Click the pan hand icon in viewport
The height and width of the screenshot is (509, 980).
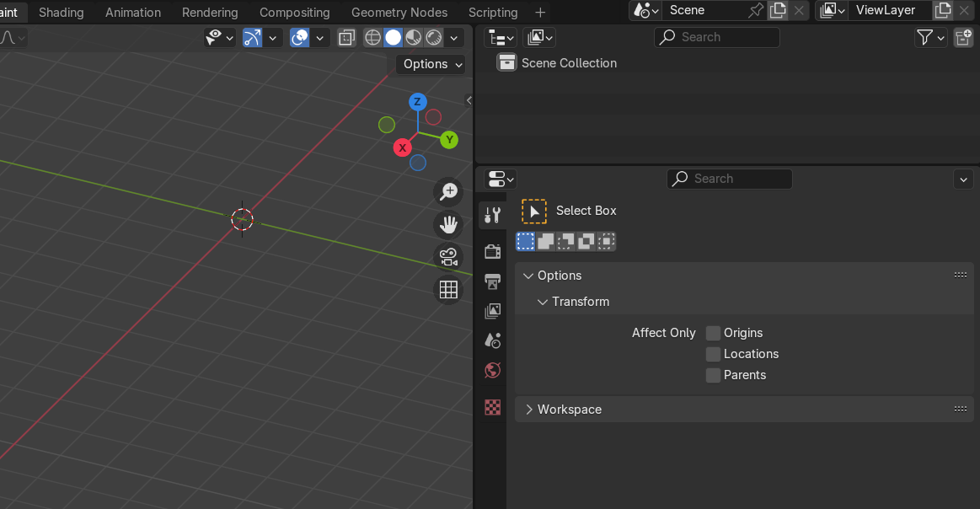pyautogui.click(x=448, y=224)
